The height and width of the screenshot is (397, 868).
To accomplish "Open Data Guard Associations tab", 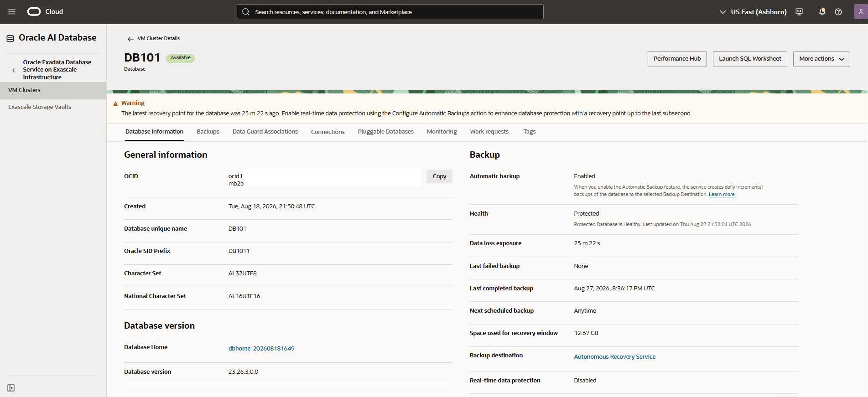I will point(265,132).
